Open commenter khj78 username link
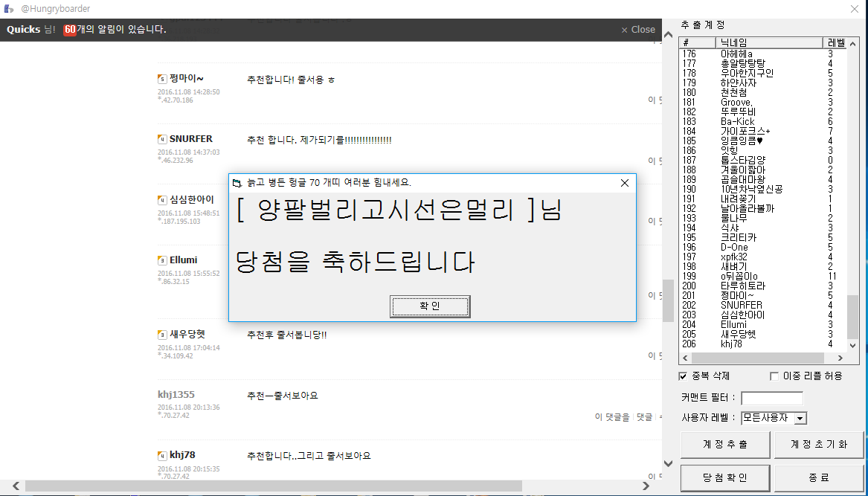Image resolution: width=868 pixels, height=496 pixels. [182, 455]
